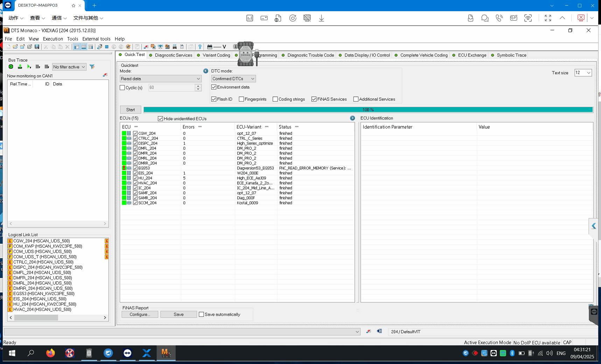Screen dimensions: 601x364
Task: Click the TeamViewer fullscreen icon
Action: coord(548,18)
